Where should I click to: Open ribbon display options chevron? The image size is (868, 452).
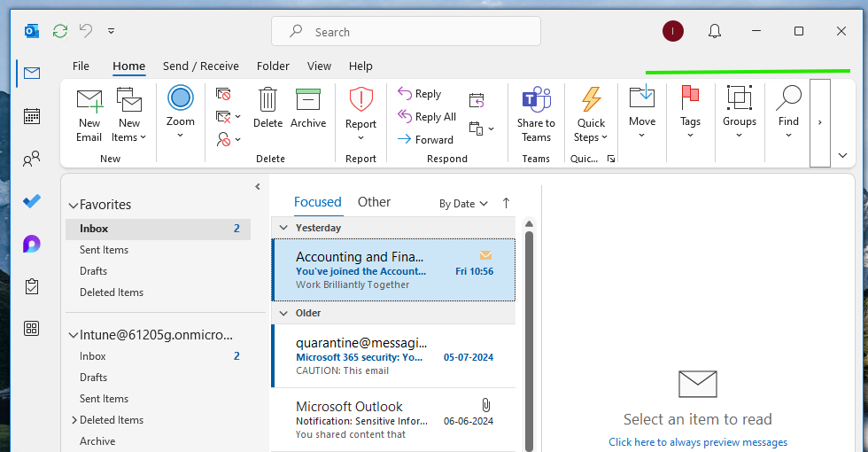point(842,156)
